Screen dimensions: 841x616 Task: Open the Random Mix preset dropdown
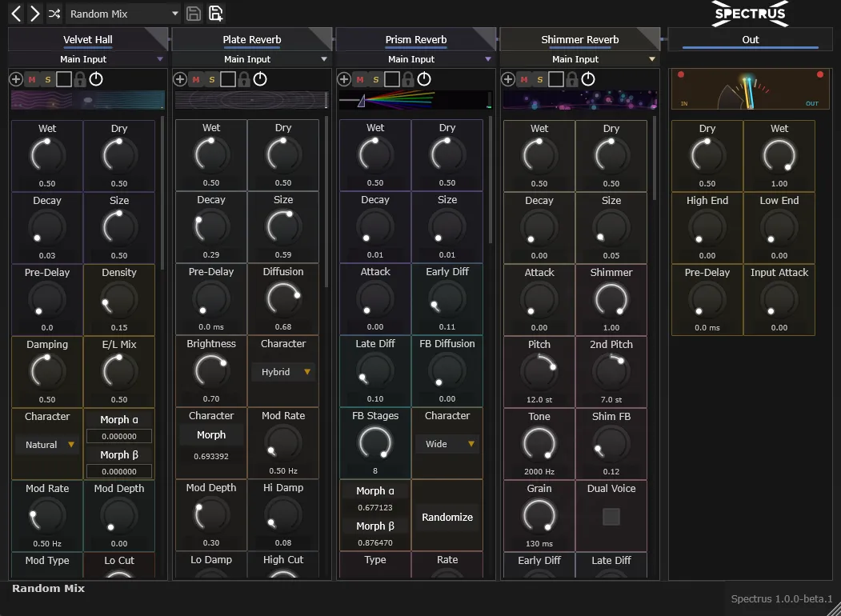tap(123, 14)
